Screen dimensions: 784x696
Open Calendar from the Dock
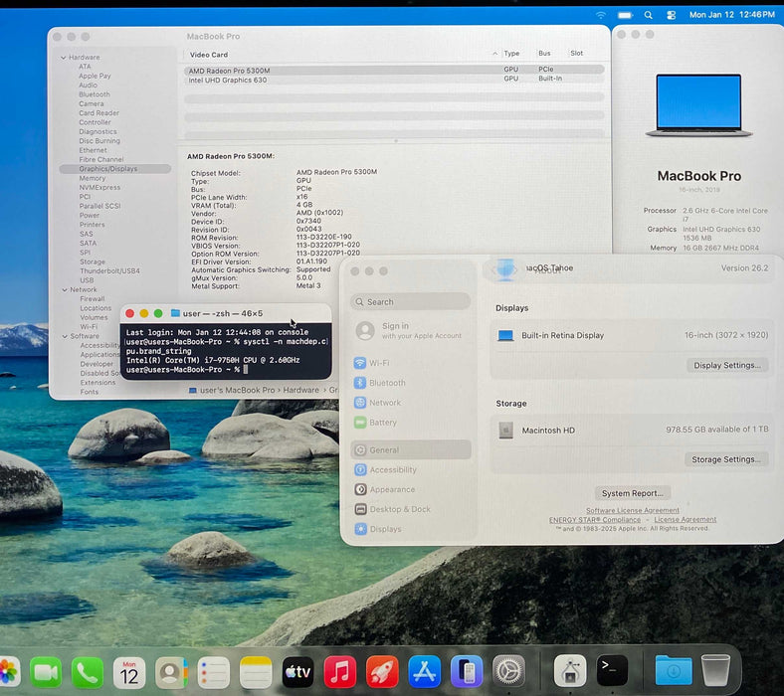coord(129,672)
